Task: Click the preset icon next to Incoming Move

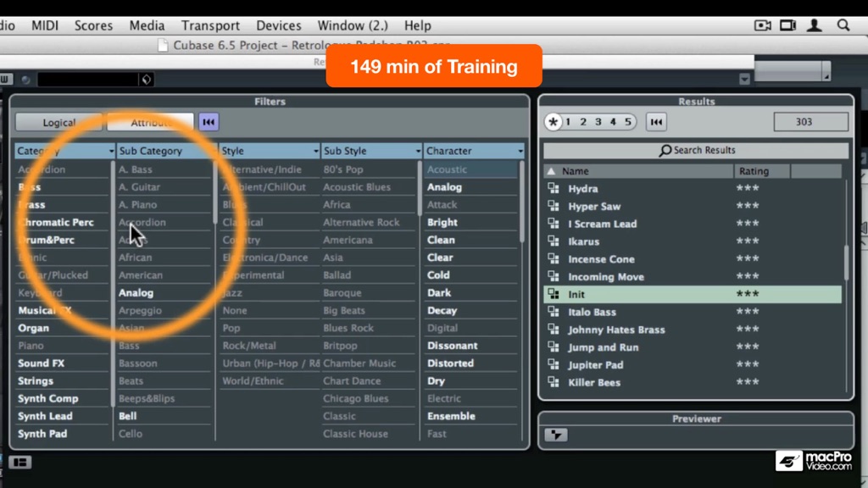Action: coord(553,277)
